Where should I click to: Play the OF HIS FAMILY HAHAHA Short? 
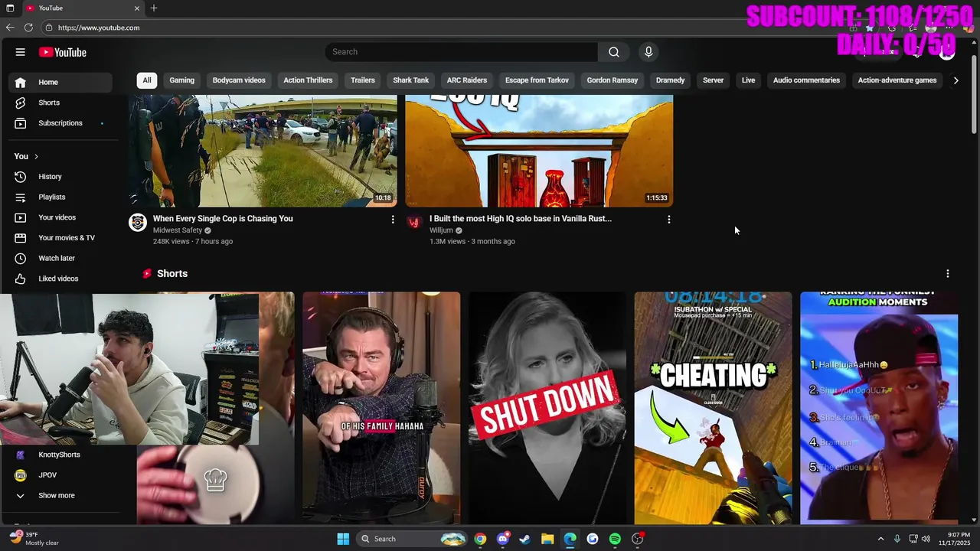(x=381, y=408)
